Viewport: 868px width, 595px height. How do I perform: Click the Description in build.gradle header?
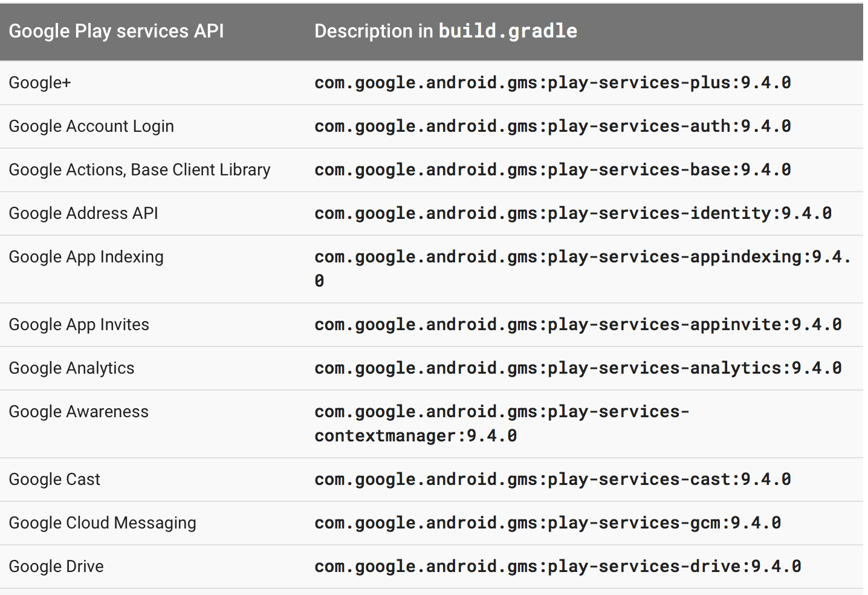point(445,31)
